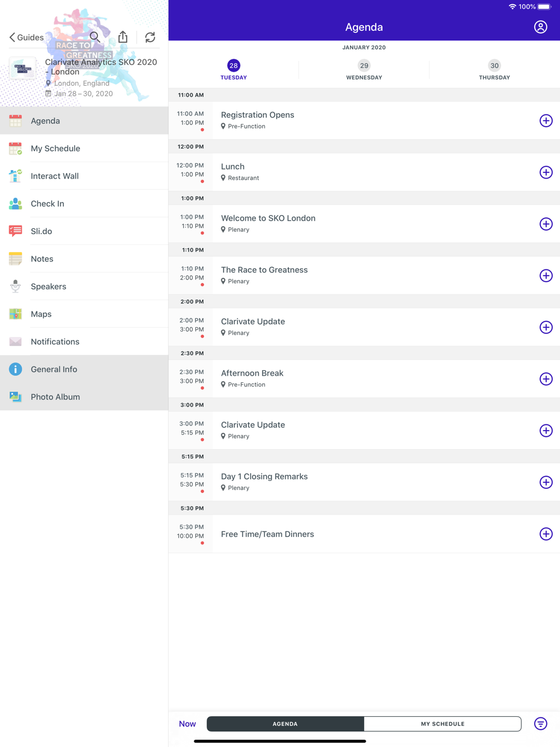Add the 2:00 PM Clarivate Update session

(x=546, y=327)
